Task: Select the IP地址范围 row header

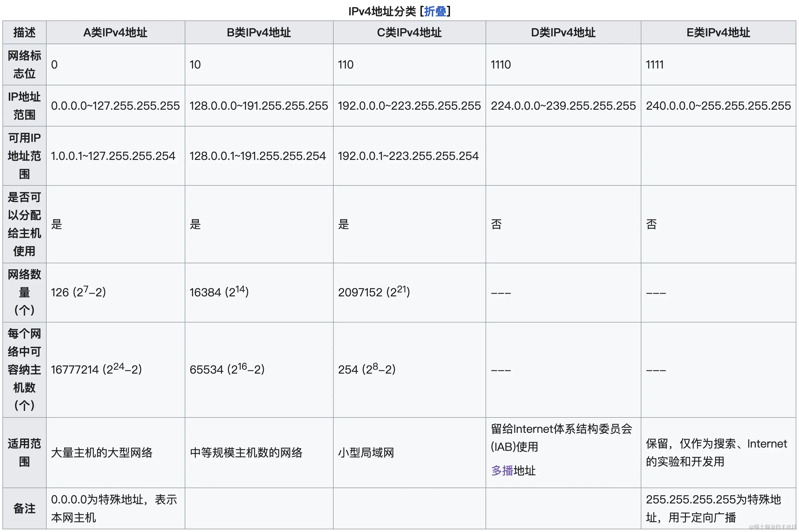Action: point(24,105)
